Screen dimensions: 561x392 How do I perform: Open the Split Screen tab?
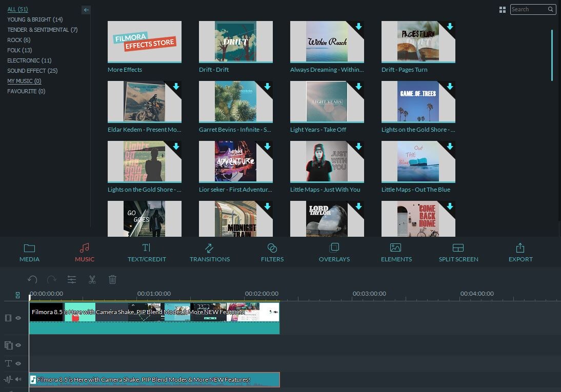coord(458,253)
